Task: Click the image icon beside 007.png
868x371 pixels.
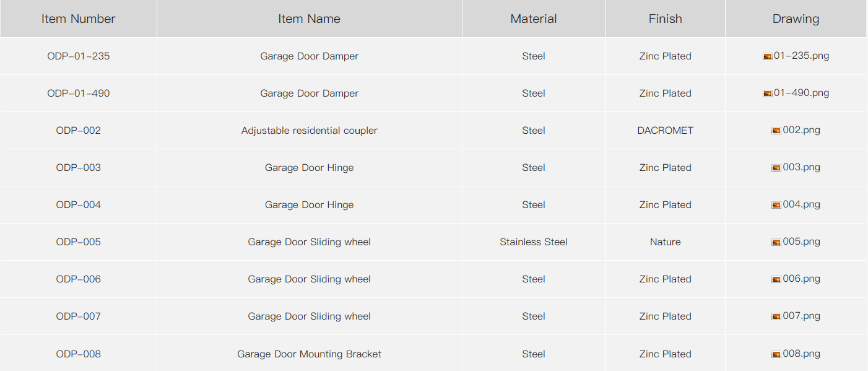Action: point(776,316)
